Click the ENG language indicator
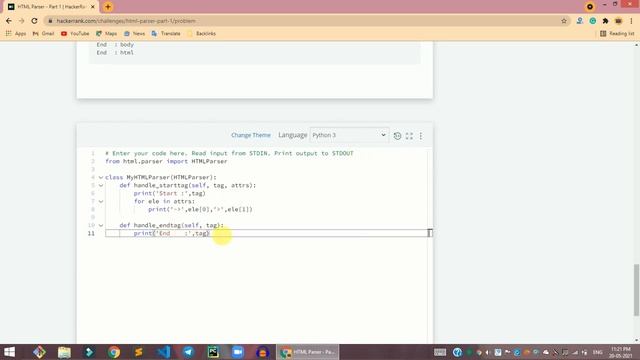The height and width of the screenshot is (360, 640). [598, 352]
